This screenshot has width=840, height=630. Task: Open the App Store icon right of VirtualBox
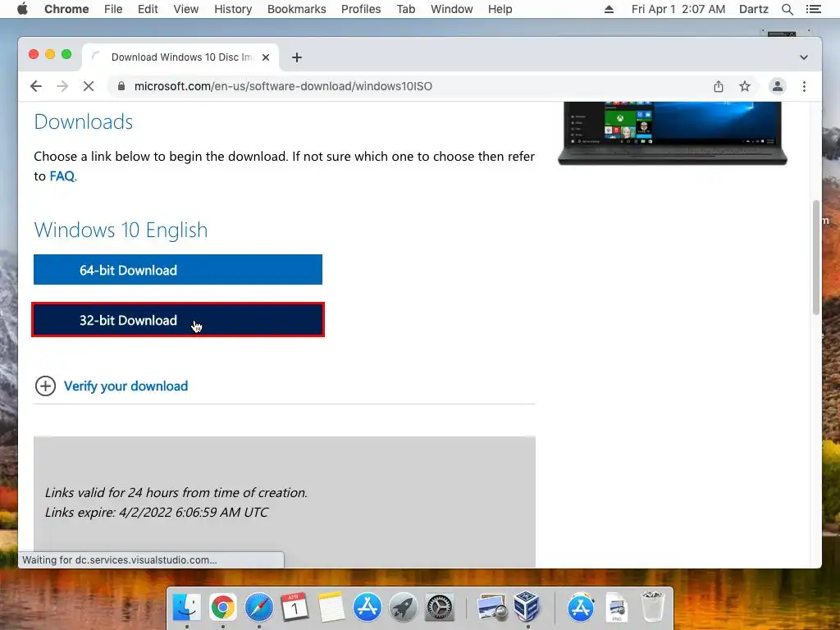tap(581, 608)
